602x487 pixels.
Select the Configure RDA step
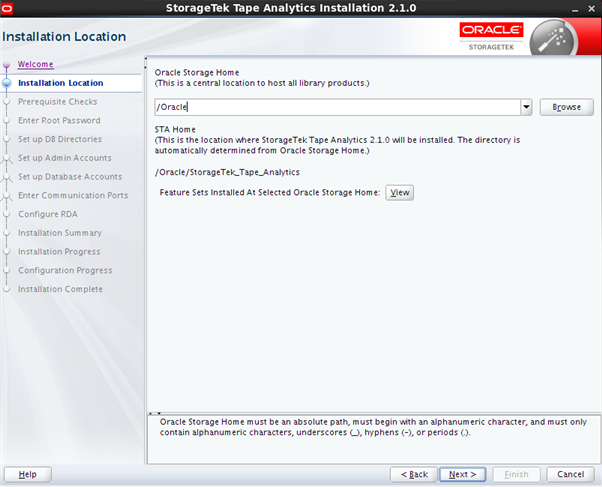(48, 214)
